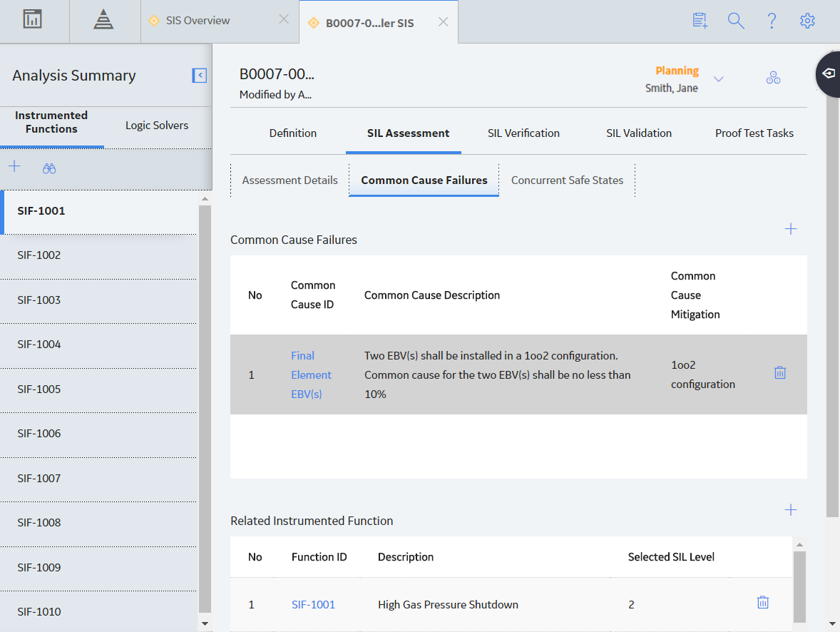Switch to Logic Solvers tab
This screenshot has height=632, width=840.
157,126
